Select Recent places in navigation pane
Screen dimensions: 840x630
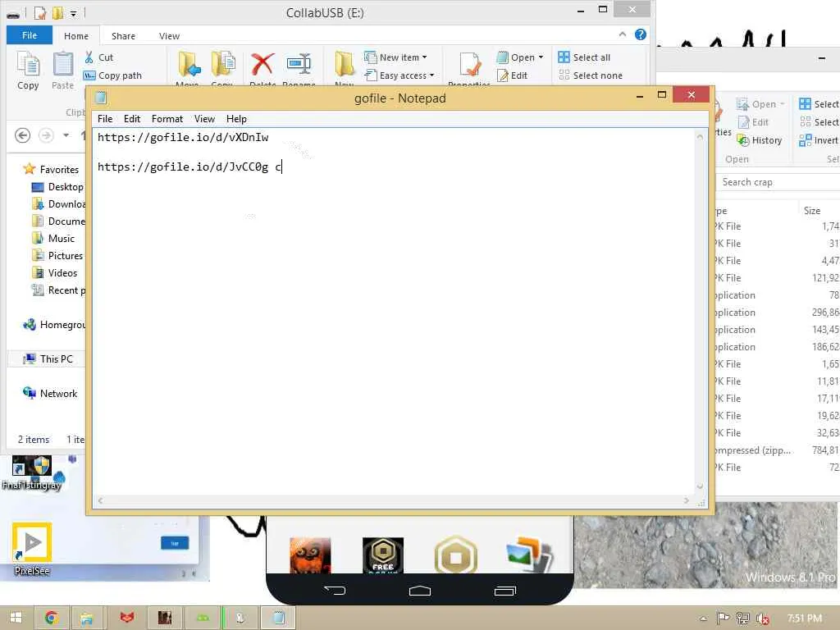tap(58, 290)
